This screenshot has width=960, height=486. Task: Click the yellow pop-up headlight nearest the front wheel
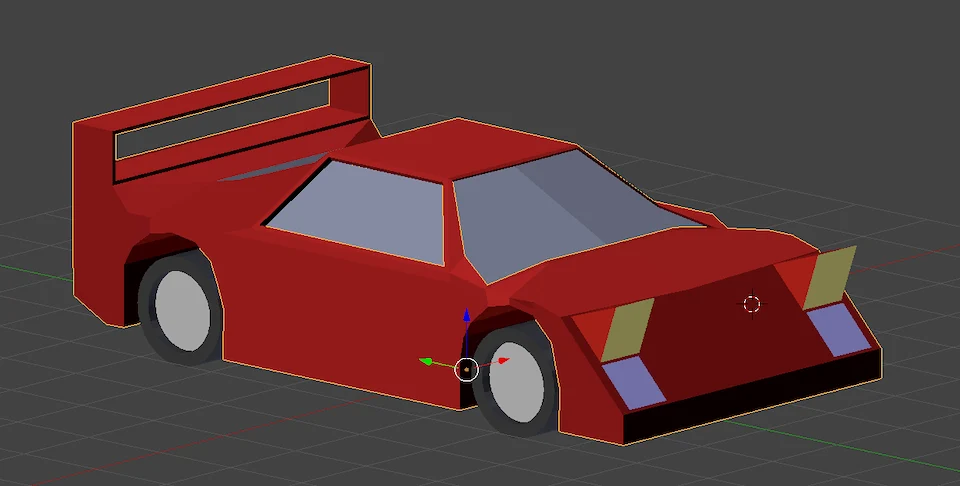(628, 329)
